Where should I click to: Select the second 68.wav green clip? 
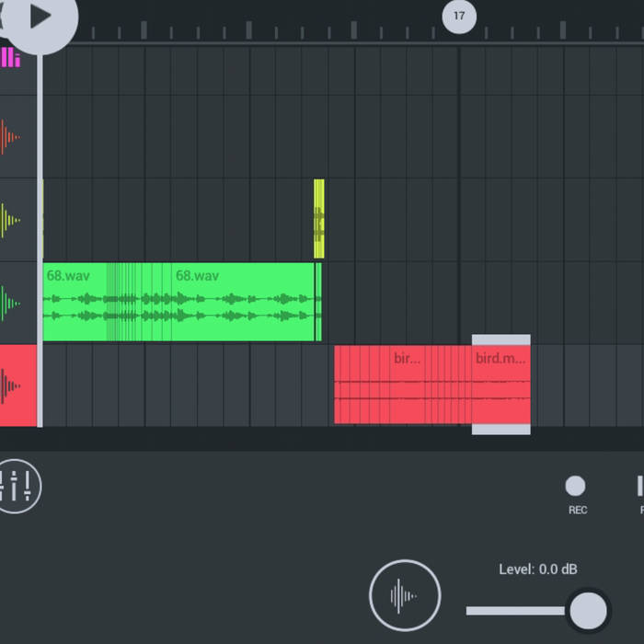point(244,303)
